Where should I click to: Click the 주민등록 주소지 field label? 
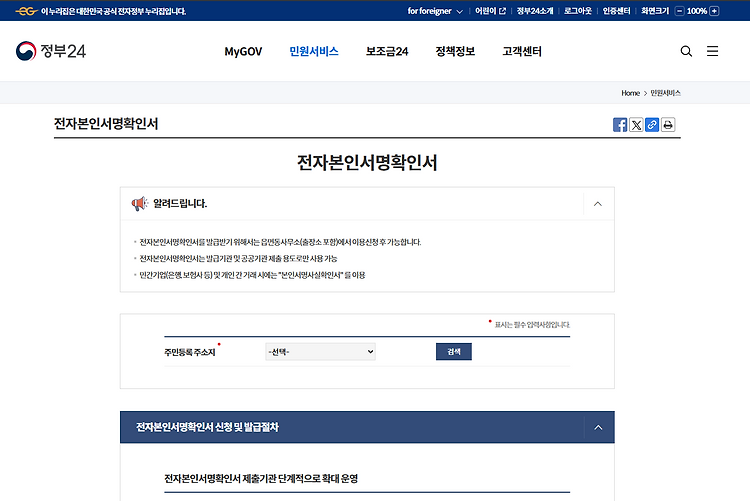(189, 352)
